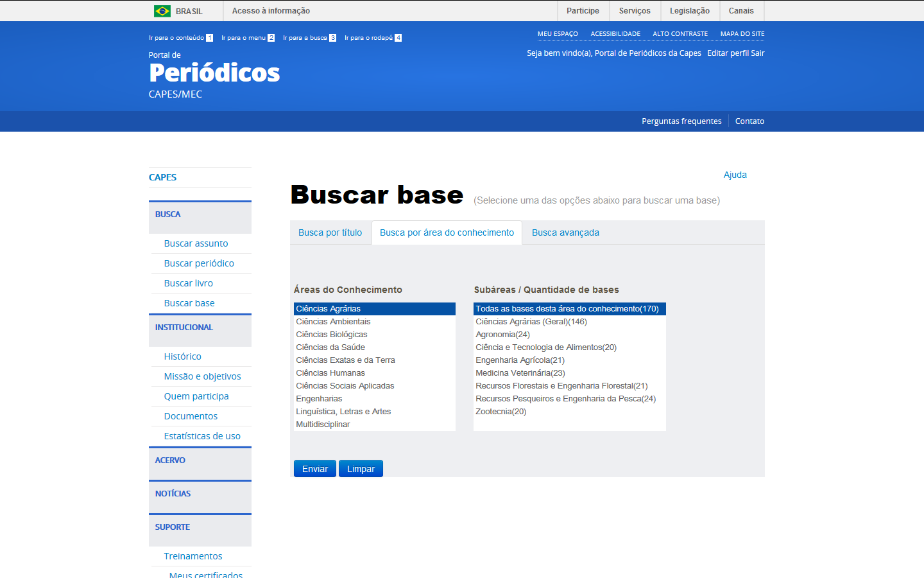Open Buscar periódico in sidebar

(x=199, y=263)
